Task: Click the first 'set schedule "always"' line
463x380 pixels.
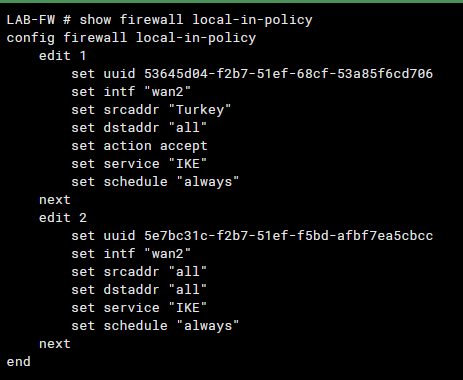Action: [155, 182]
